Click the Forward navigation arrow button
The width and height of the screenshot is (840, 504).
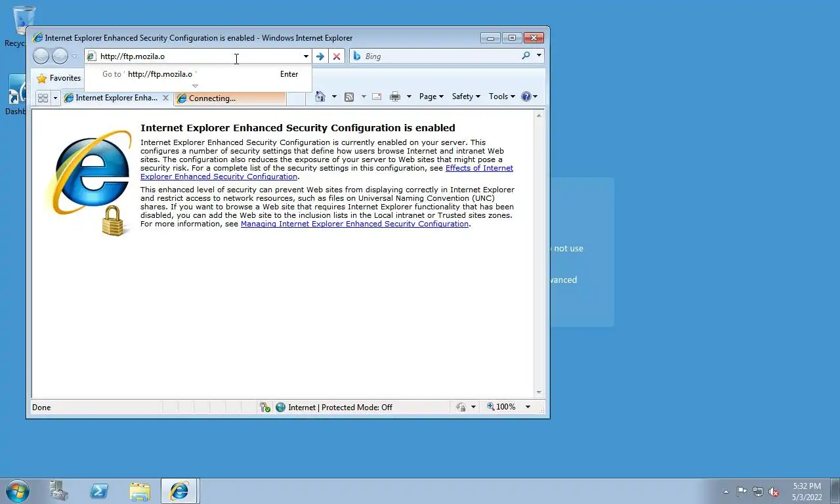click(60, 56)
